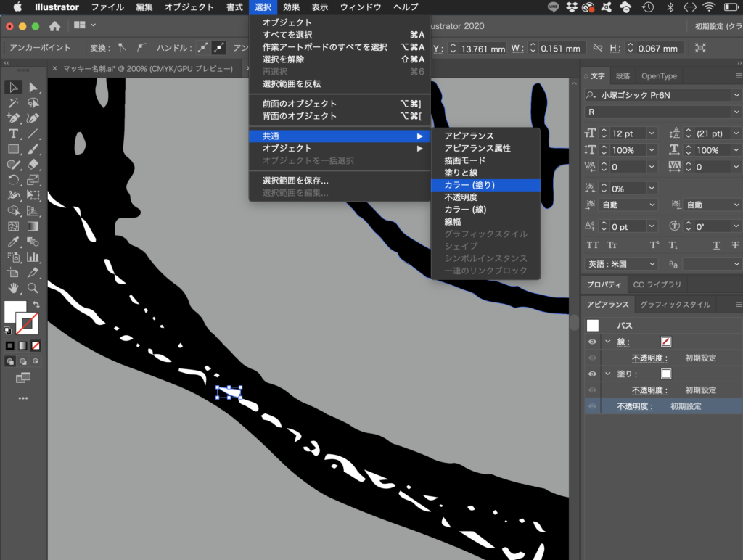The width and height of the screenshot is (743, 560).
Task: Toggle visibility eye for the 線 stroke row
Action: click(592, 342)
